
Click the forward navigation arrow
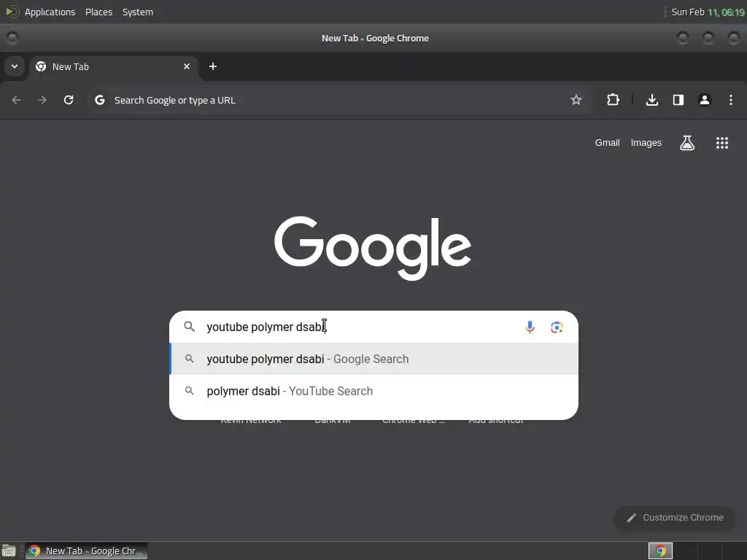42,100
